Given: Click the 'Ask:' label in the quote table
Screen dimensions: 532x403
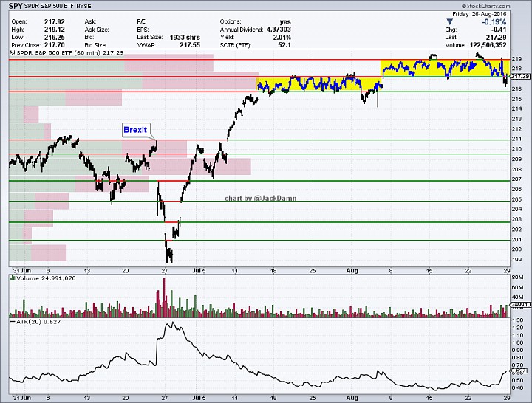Looking at the screenshot, I should click(x=90, y=21).
